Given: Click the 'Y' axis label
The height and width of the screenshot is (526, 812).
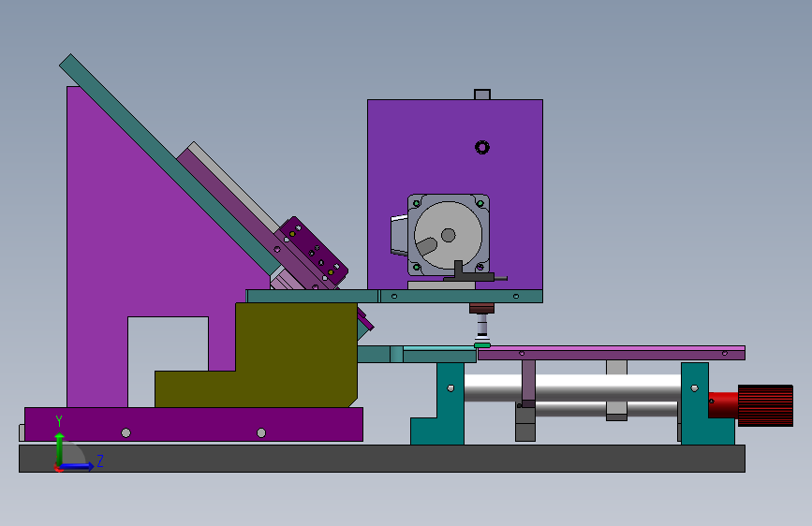Looking at the screenshot, I should (59, 421).
